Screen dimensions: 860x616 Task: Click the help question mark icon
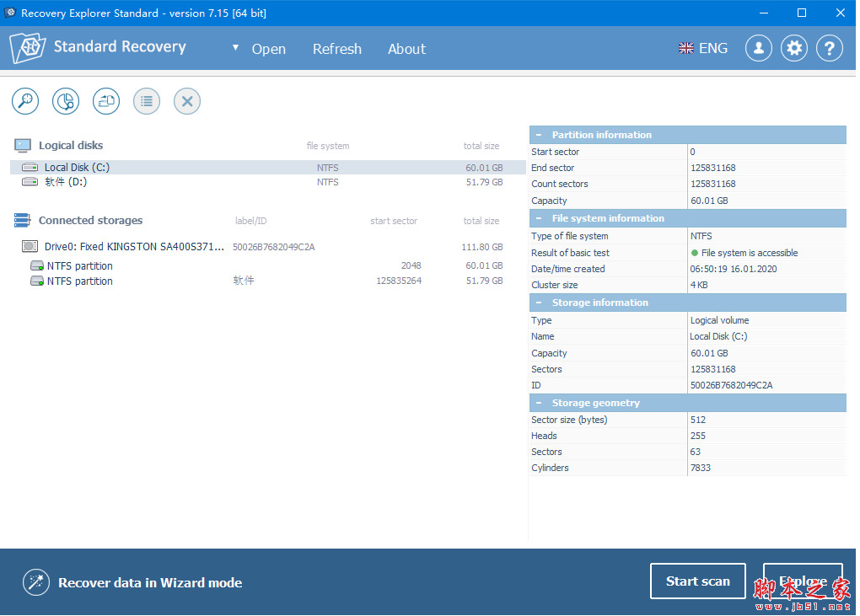(x=829, y=48)
